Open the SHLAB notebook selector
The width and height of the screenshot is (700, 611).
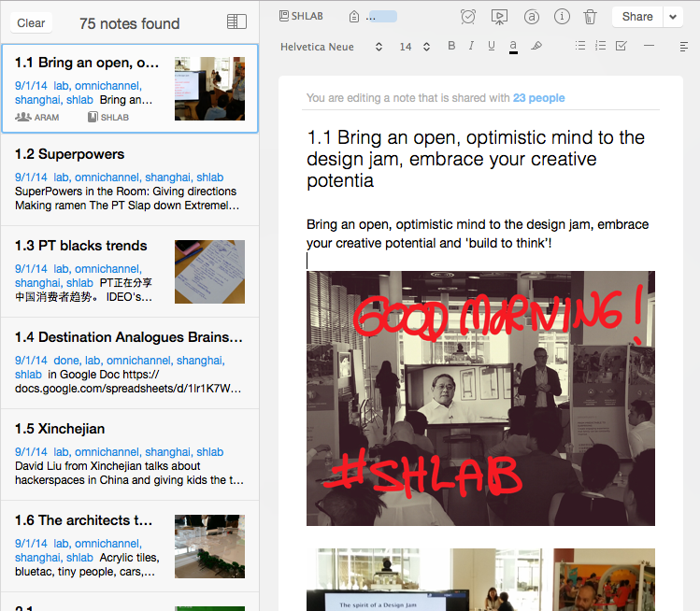301,16
